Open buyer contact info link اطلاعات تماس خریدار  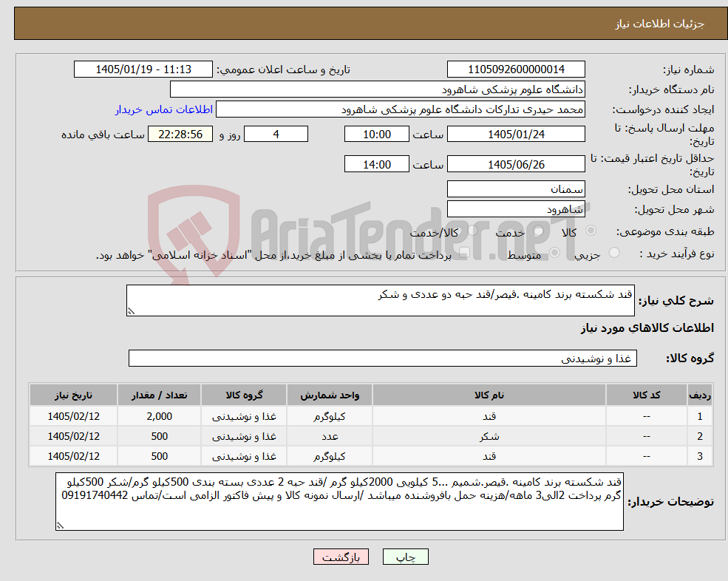164,109
